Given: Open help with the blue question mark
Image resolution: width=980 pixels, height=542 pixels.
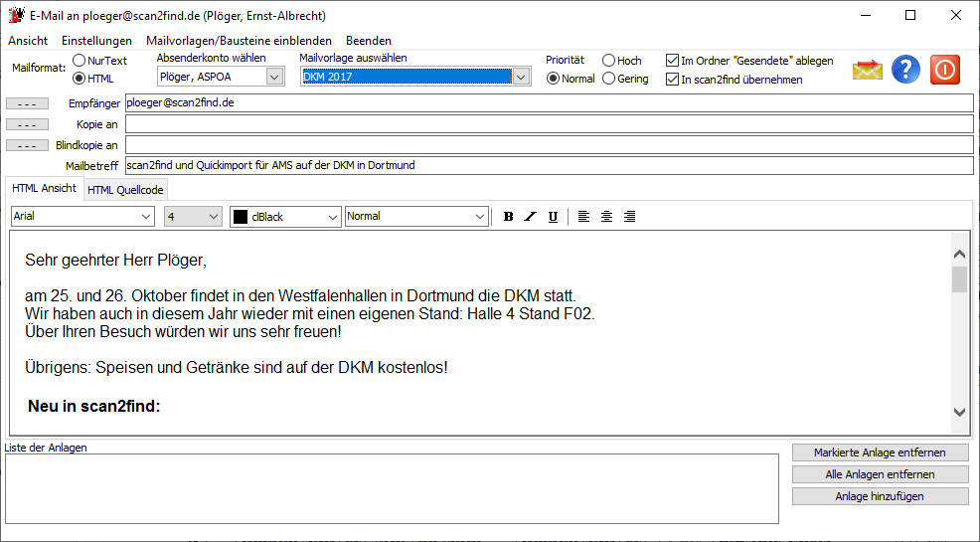Looking at the screenshot, I should (905, 70).
